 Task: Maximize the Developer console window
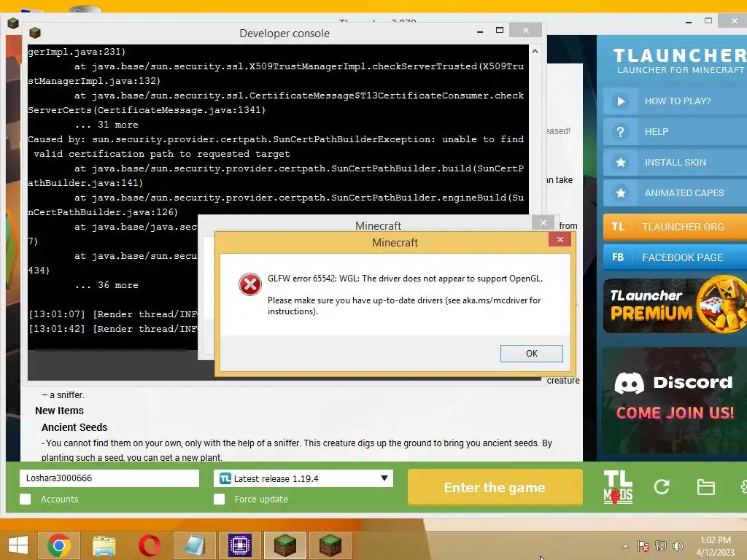pyautogui.click(x=499, y=31)
